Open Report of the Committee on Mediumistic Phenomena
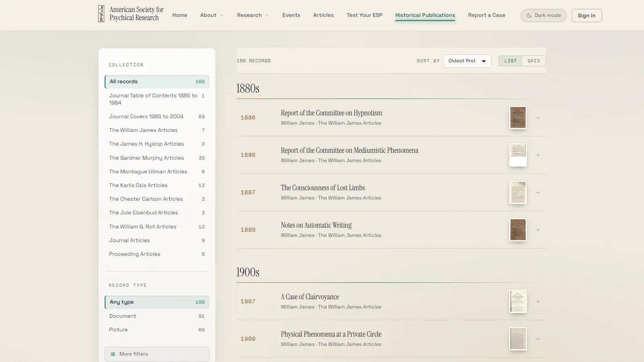Image resolution: width=644 pixels, height=362 pixels. coord(349,150)
